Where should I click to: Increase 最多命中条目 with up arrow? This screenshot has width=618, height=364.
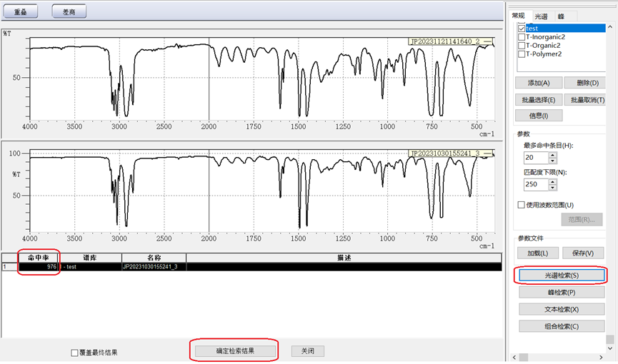click(x=552, y=154)
